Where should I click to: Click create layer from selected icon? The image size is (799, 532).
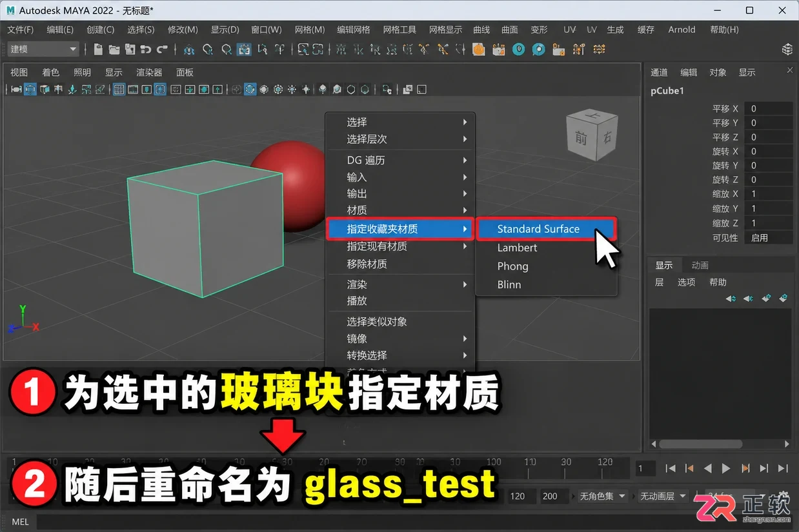pyautogui.click(x=783, y=299)
